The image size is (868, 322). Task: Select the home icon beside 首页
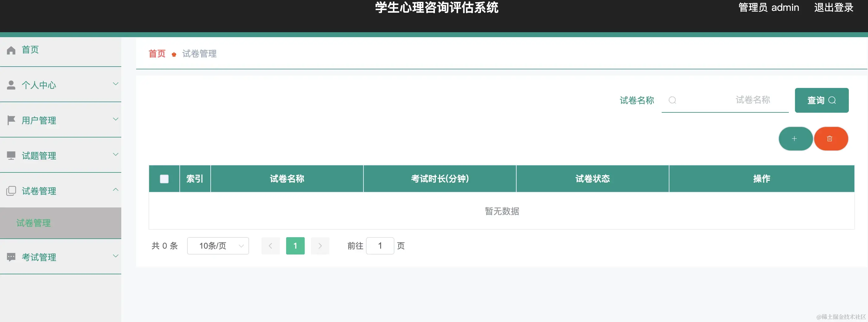pos(11,50)
